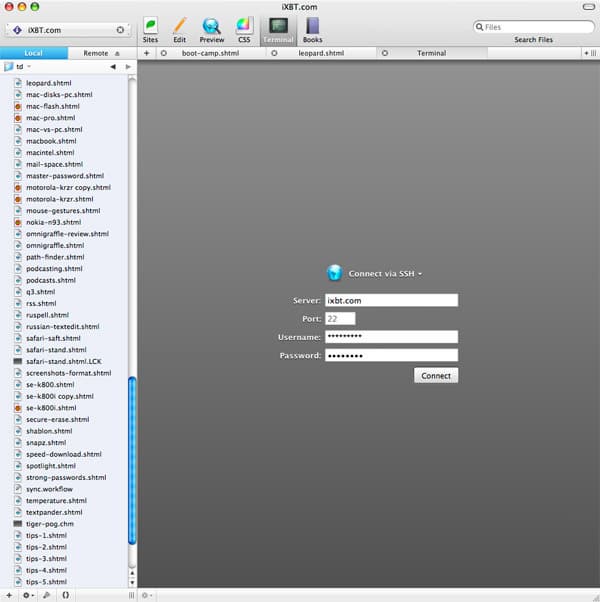Click the Username field
This screenshot has width=600, height=602.
coord(391,337)
